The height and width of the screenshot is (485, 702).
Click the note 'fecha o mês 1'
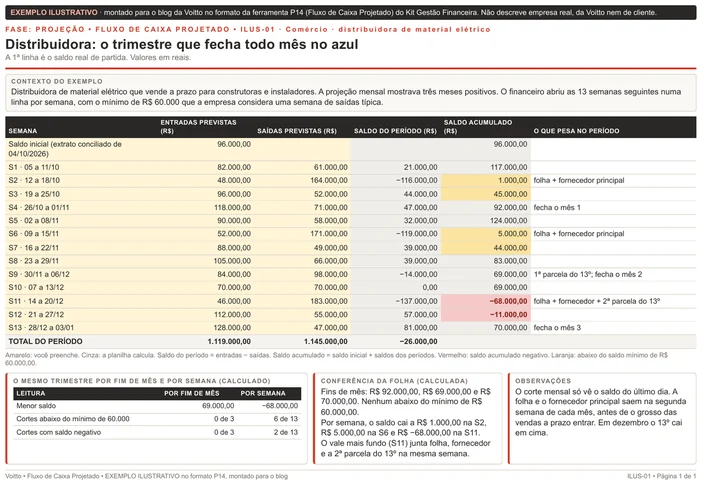click(x=557, y=207)
